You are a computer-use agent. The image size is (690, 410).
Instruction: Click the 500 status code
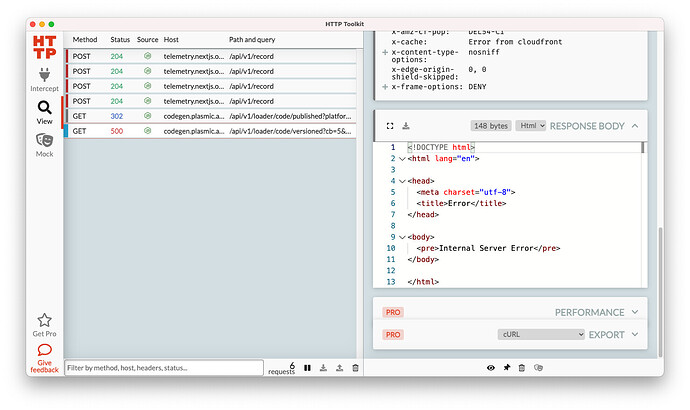tap(117, 131)
